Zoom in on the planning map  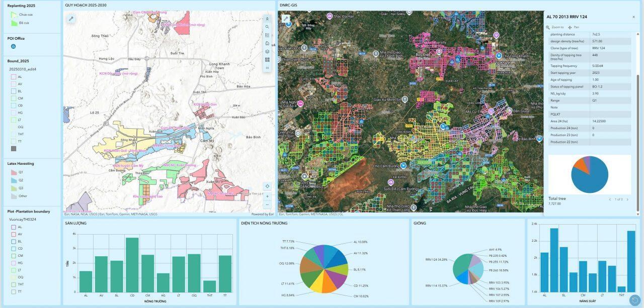267,196
